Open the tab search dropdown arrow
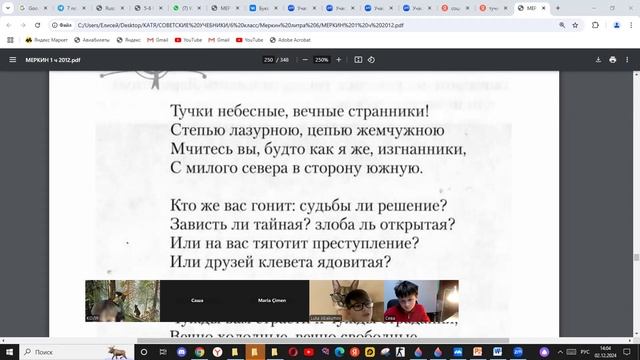640x360 pixels. click(8, 8)
